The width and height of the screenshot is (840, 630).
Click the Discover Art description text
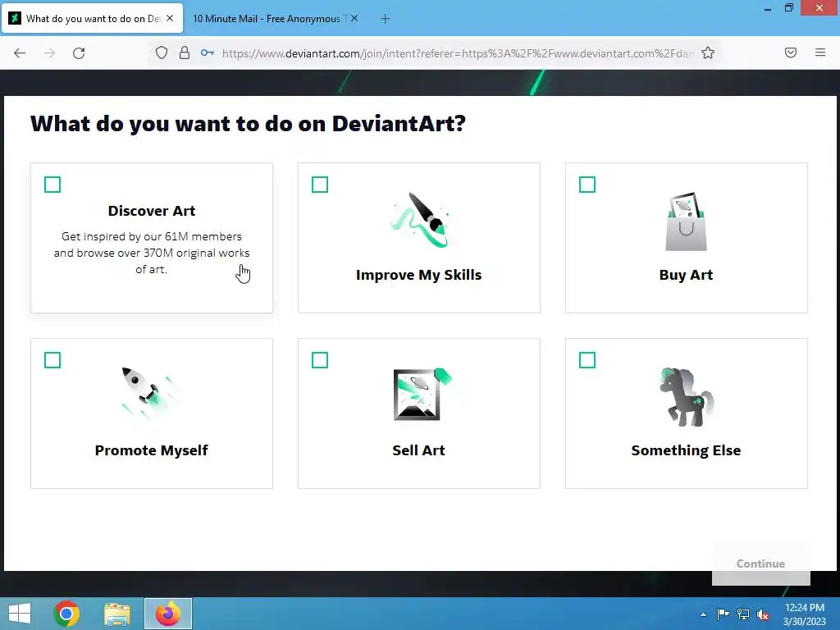(x=152, y=253)
